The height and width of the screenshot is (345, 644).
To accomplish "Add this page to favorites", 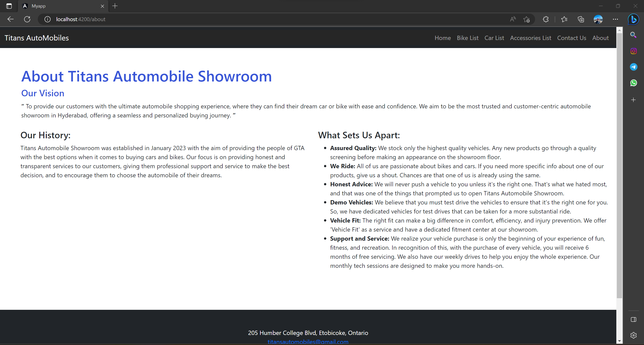I will coord(526,19).
